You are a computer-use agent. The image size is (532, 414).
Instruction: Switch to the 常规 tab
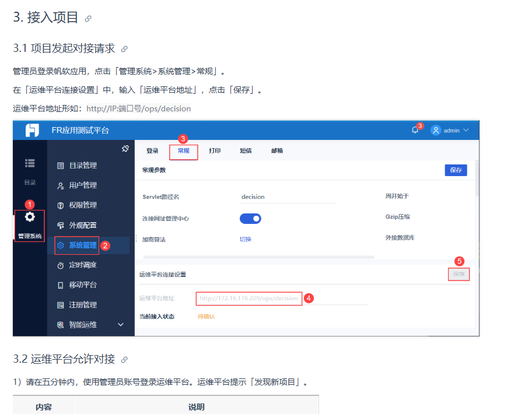[184, 150]
